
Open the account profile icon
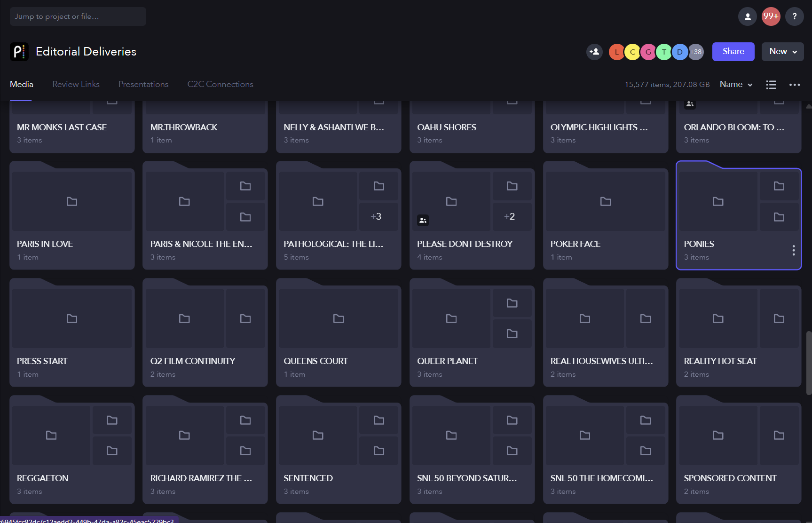747,16
